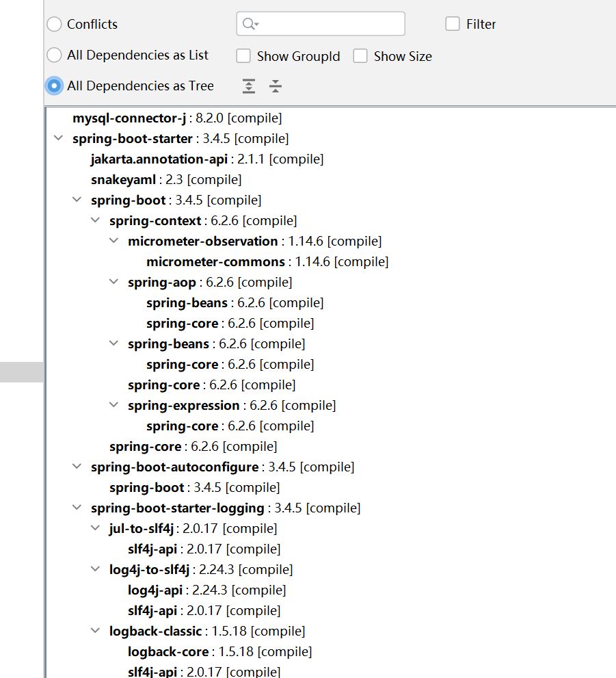Select logback-classic 1.5.18 row text
This screenshot has height=678, width=616.
(x=207, y=631)
